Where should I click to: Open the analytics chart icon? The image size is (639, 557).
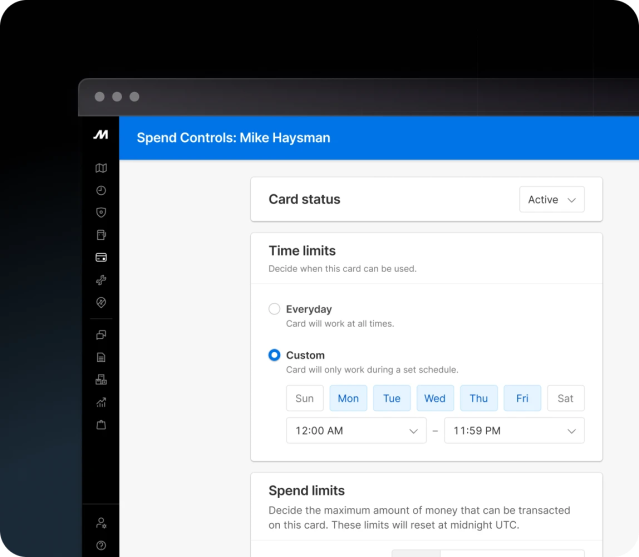(x=101, y=403)
